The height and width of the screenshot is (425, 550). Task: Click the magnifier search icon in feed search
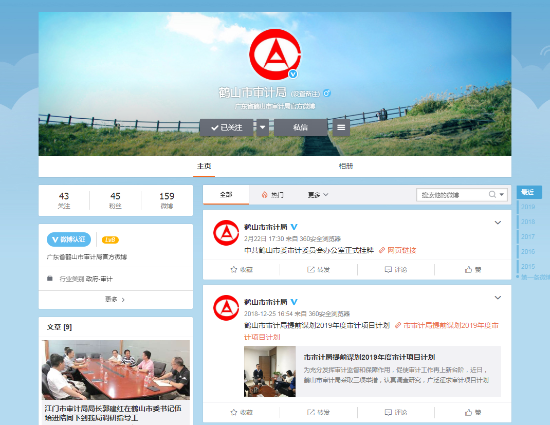point(492,194)
